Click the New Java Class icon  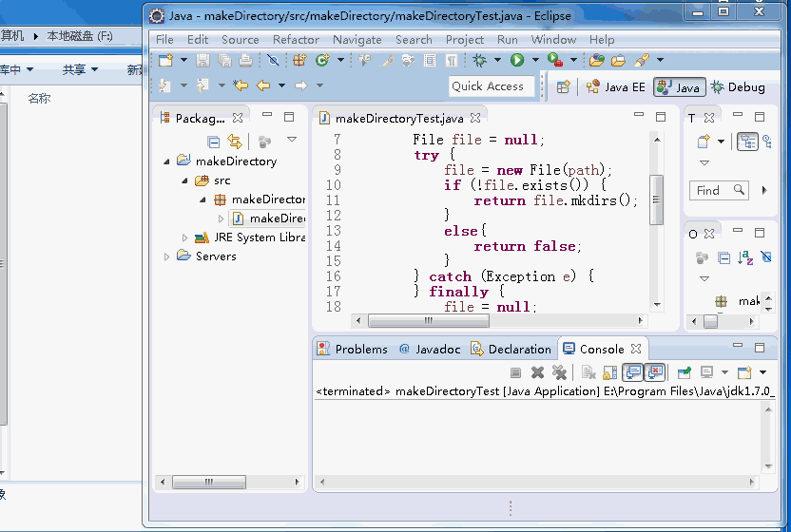point(322,61)
